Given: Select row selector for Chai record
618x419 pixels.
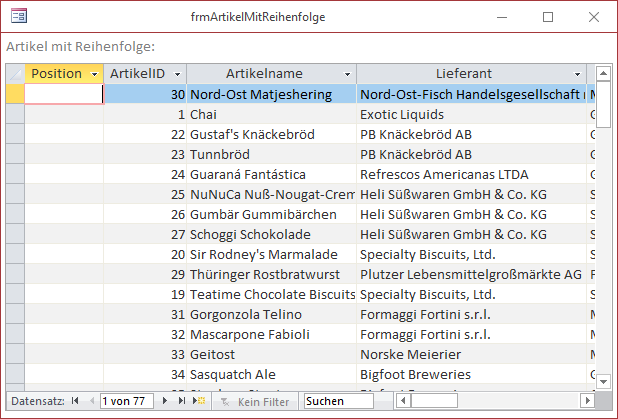Looking at the screenshot, I should point(15,114).
